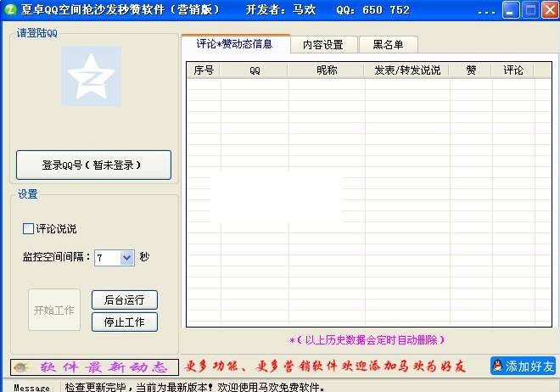Minimize the application window

510,11
